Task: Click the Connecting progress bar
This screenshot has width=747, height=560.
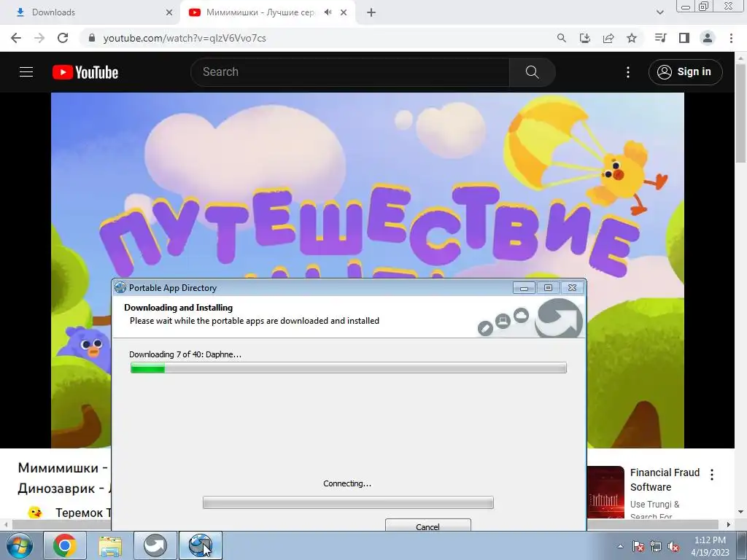Action: click(x=348, y=502)
